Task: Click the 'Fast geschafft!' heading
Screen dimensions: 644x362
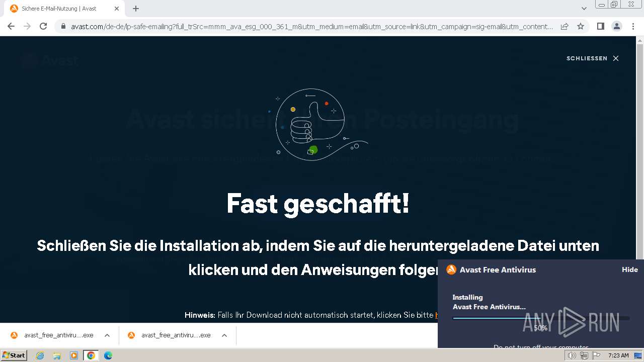Action: (318, 204)
